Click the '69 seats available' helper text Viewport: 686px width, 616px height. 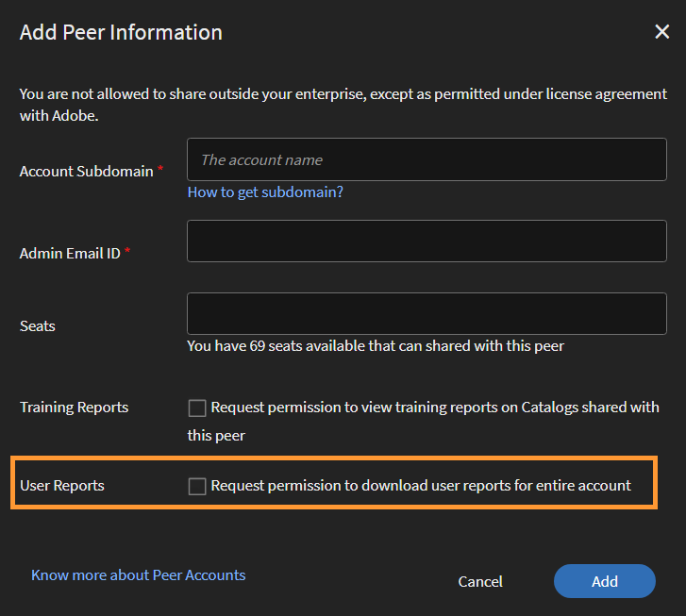375,346
